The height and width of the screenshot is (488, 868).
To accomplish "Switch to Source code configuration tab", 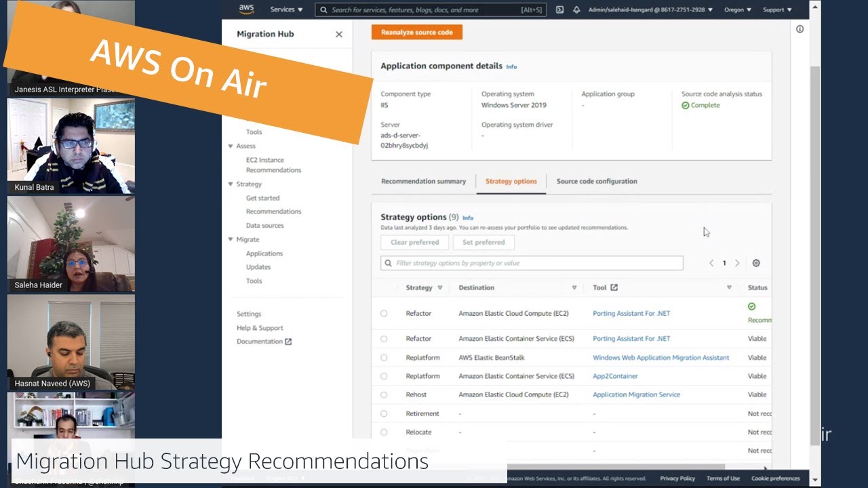I will (x=597, y=182).
